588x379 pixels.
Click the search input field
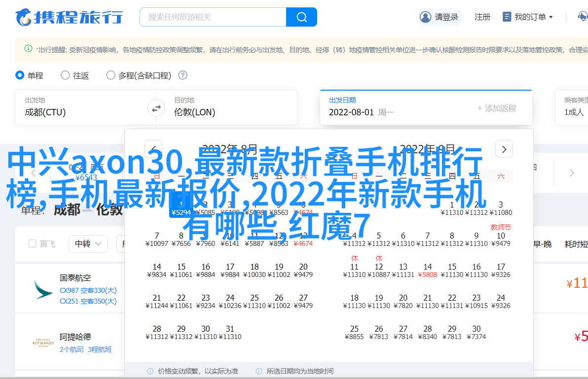tap(213, 17)
